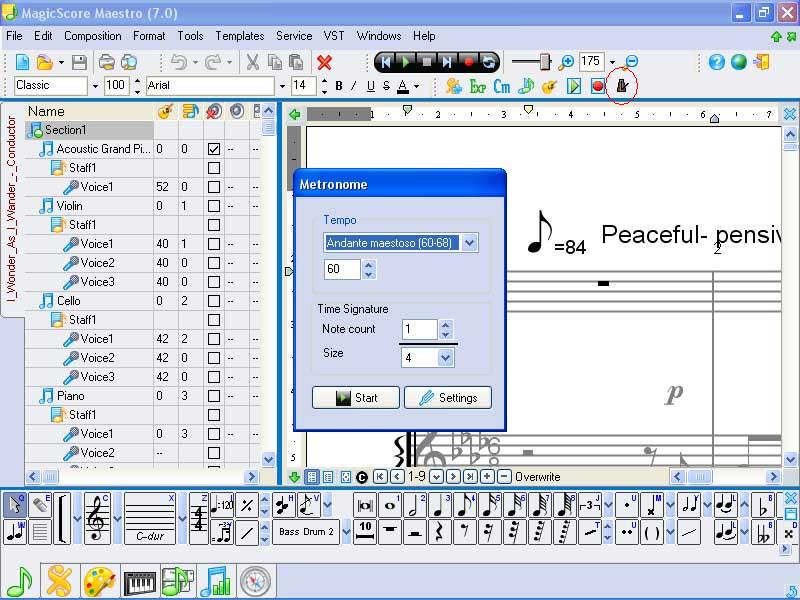This screenshot has width=800, height=600.
Task: Increase metronome tempo value with up arrow
Action: pos(369,264)
